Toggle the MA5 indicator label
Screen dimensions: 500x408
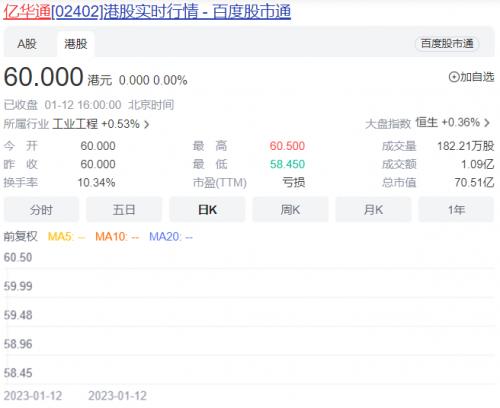tap(66, 237)
